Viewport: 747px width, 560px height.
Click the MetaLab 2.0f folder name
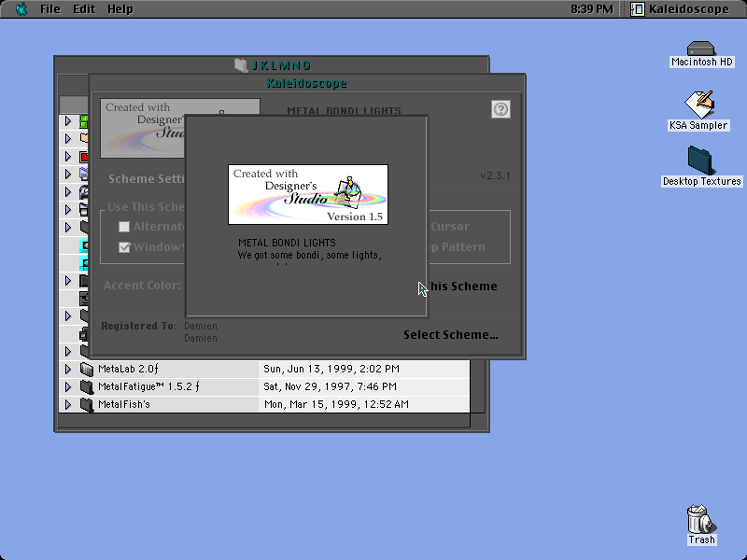pos(128,369)
